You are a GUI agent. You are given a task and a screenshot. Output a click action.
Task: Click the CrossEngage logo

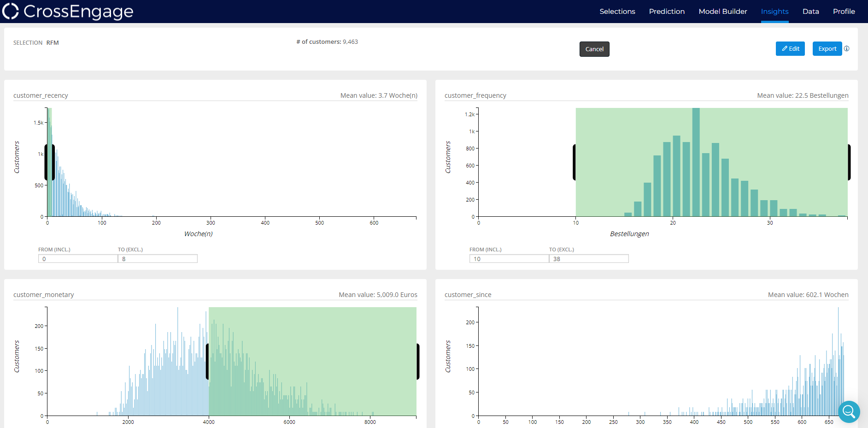coord(68,12)
